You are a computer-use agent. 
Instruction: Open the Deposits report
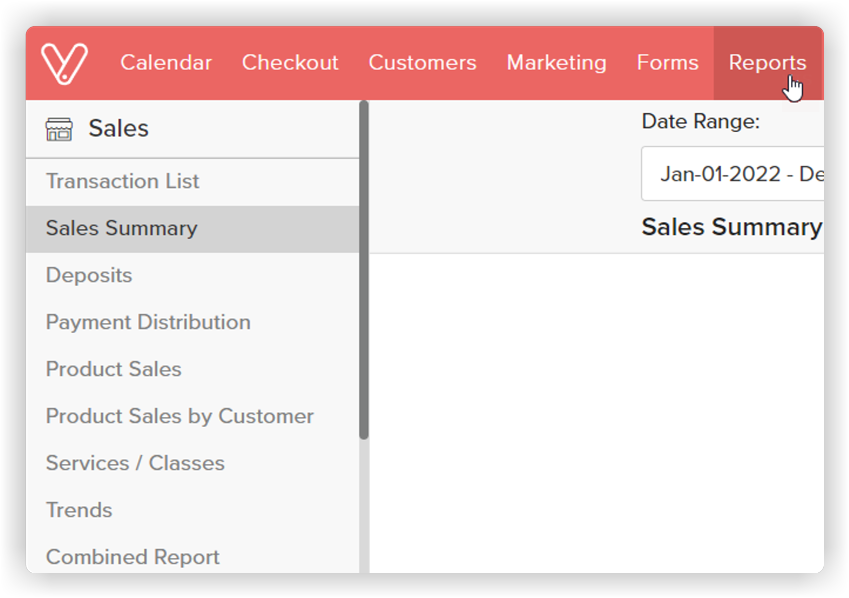pos(89,275)
